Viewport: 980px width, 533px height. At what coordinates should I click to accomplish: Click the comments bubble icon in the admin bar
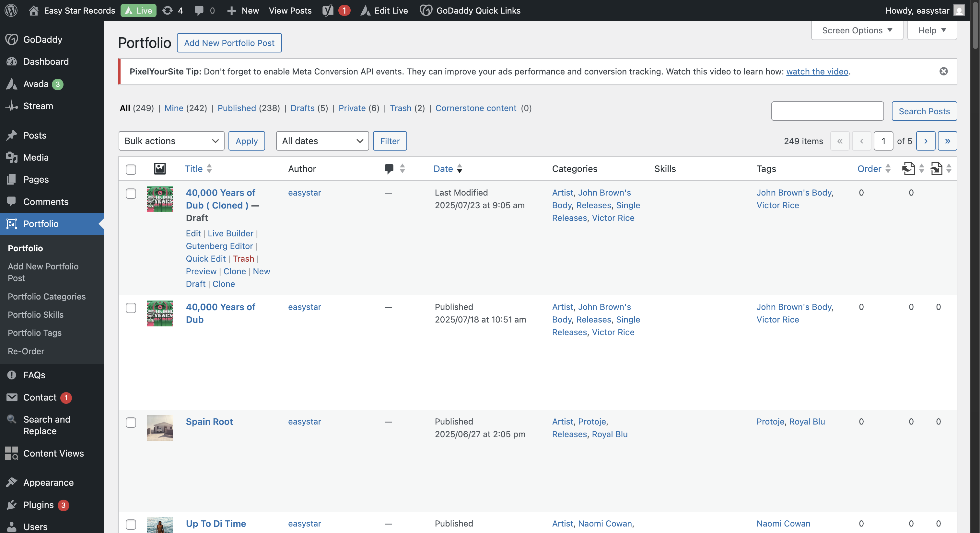click(x=199, y=10)
